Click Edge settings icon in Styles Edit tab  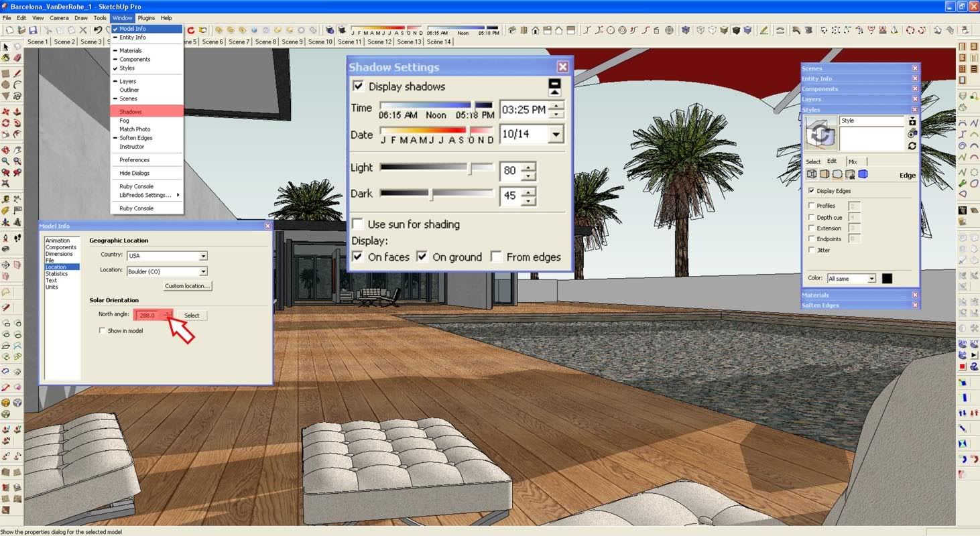click(x=812, y=174)
